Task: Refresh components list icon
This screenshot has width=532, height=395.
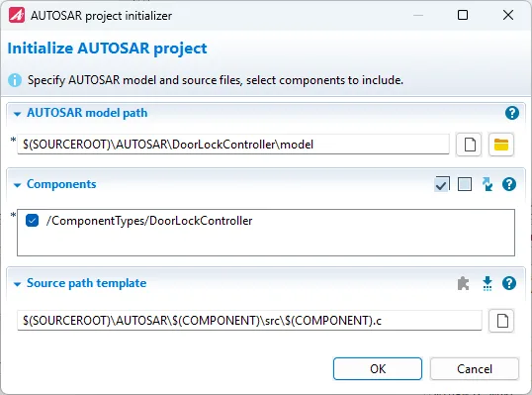Action: 488,184
